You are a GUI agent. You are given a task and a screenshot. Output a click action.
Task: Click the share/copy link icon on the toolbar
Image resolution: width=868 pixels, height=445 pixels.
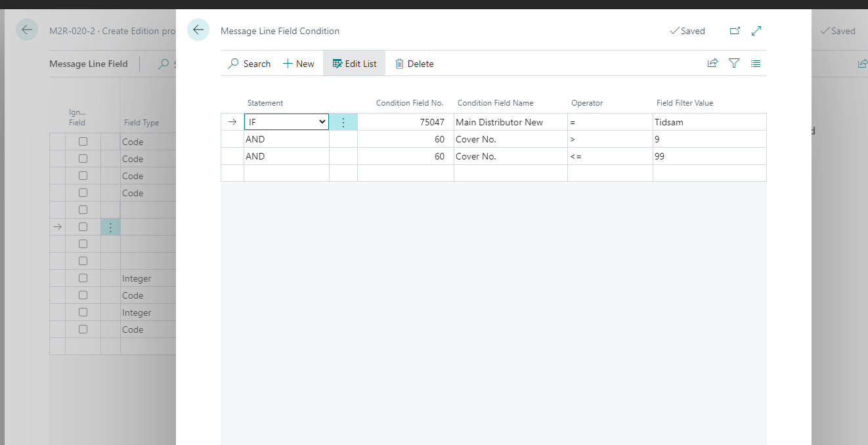tap(712, 63)
